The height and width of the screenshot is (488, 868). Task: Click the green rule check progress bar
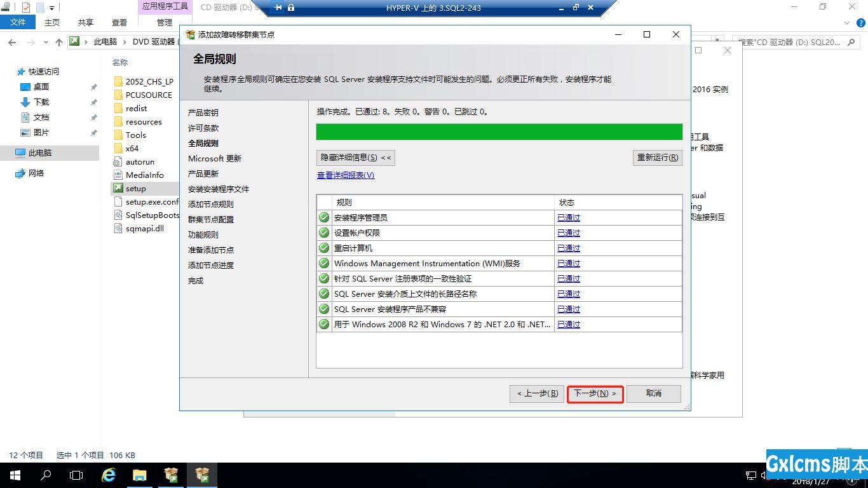(499, 132)
